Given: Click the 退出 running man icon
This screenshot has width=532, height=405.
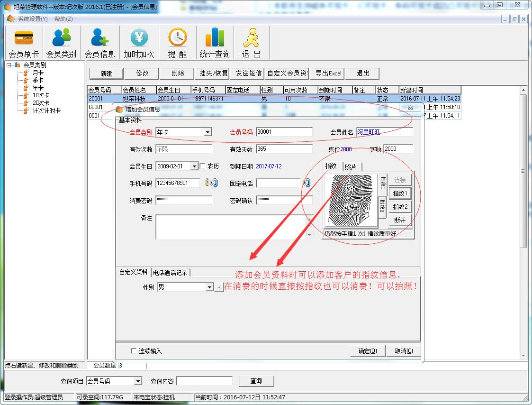Looking at the screenshot, I should pos(252,38).
